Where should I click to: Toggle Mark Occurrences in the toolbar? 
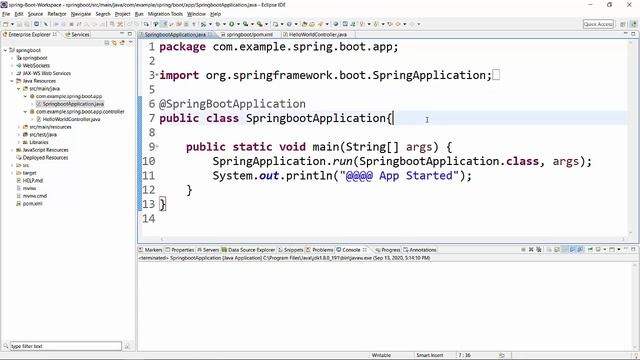[x=165, y=24]
